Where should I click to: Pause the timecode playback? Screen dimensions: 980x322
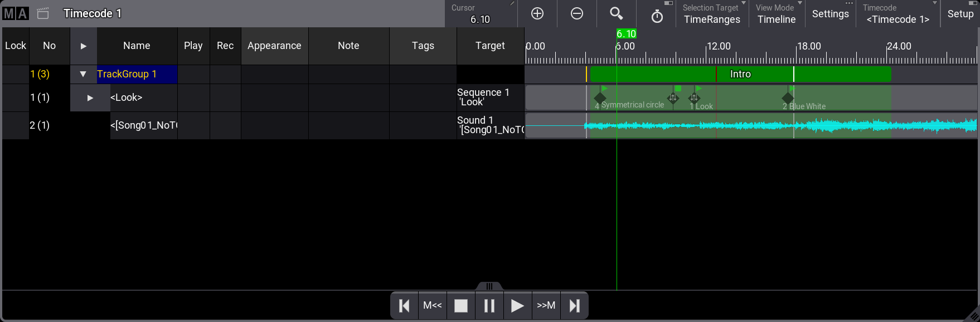(x=489, y=306)
